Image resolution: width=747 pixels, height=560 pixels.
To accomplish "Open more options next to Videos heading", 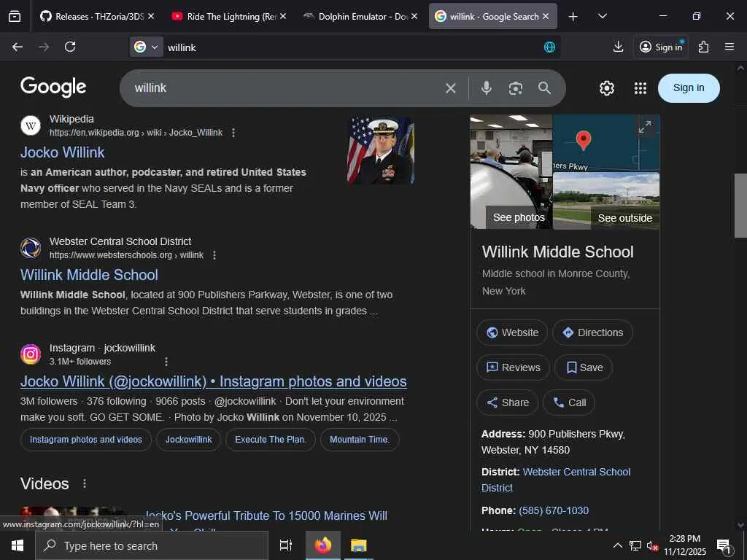I will (x=85, y=483).
